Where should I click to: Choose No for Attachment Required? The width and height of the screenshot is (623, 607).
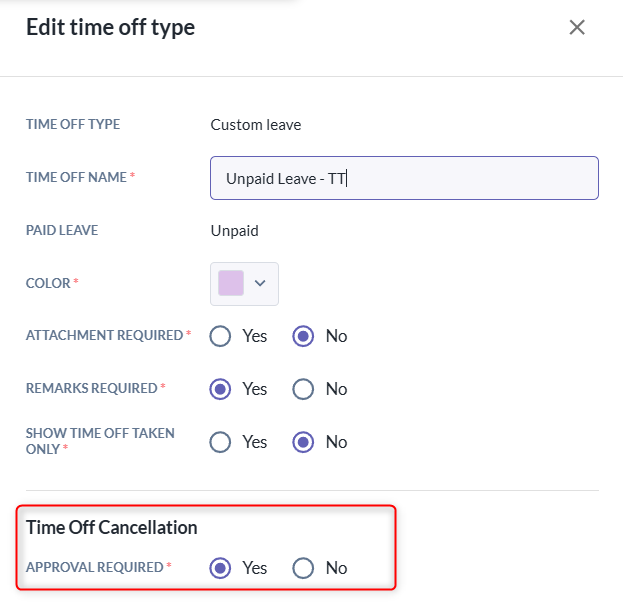303,336
